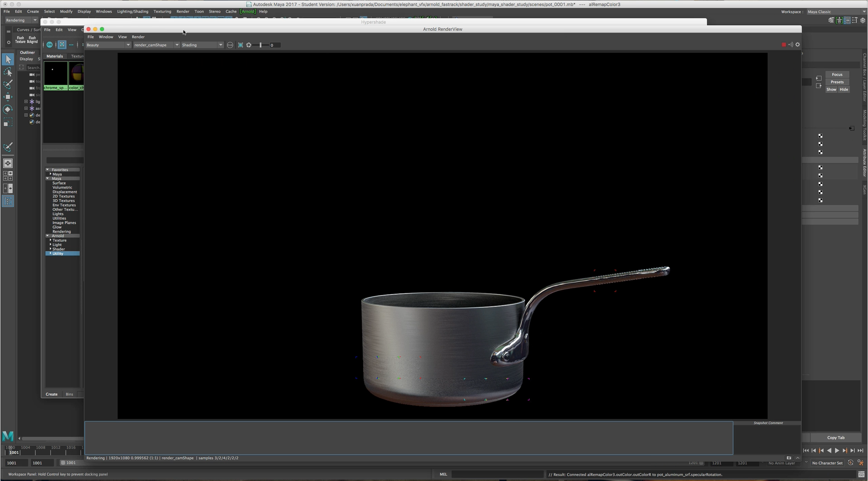This screenshot has width=868, height=481.
Task: Click the output connection arrow icon
Action: tap(819, 86)
